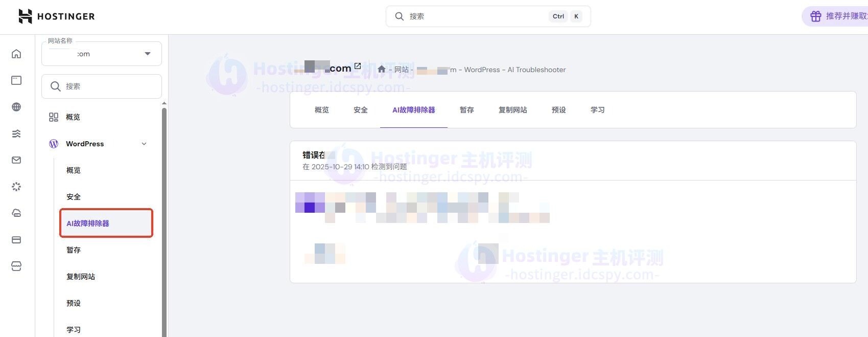Collapse the WordPress menu chevron
Image resolution: width=868 pixels, height=337 pixels.
[144, 144]
